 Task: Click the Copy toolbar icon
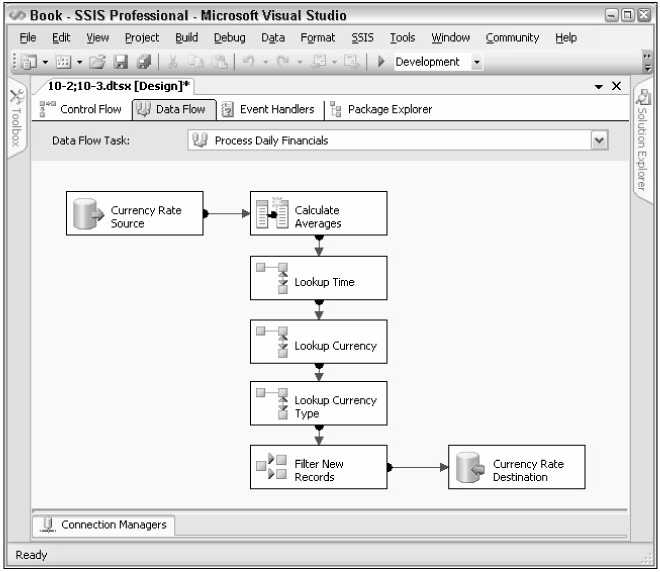(x=195, y=62)
